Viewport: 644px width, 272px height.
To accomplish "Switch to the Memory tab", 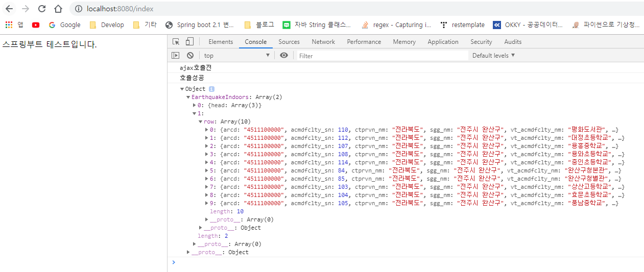I will pyautogui.click(x=404, y=42).
